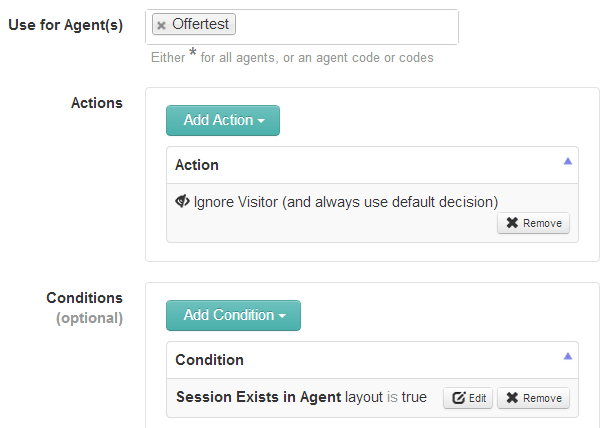This screenshot has width=601, height=428.
Task: Remove the Session Exists in Agent condition
Action: click(533, 398)
